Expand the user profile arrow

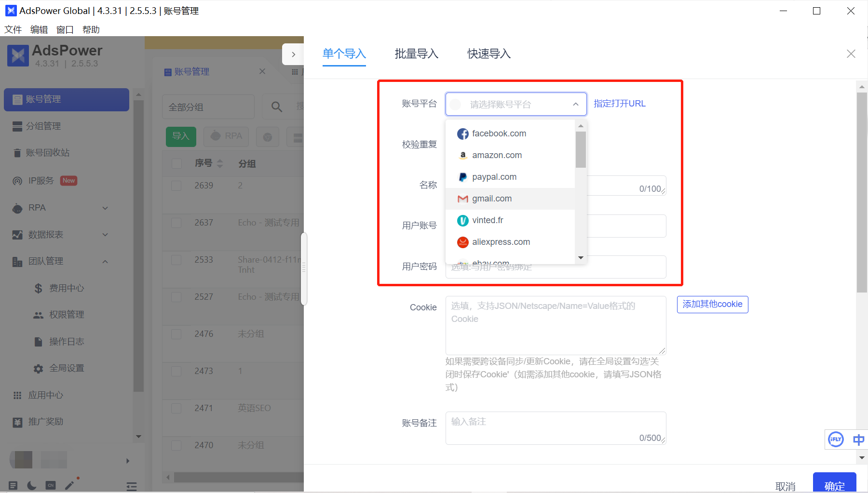(x=128, y=461)
